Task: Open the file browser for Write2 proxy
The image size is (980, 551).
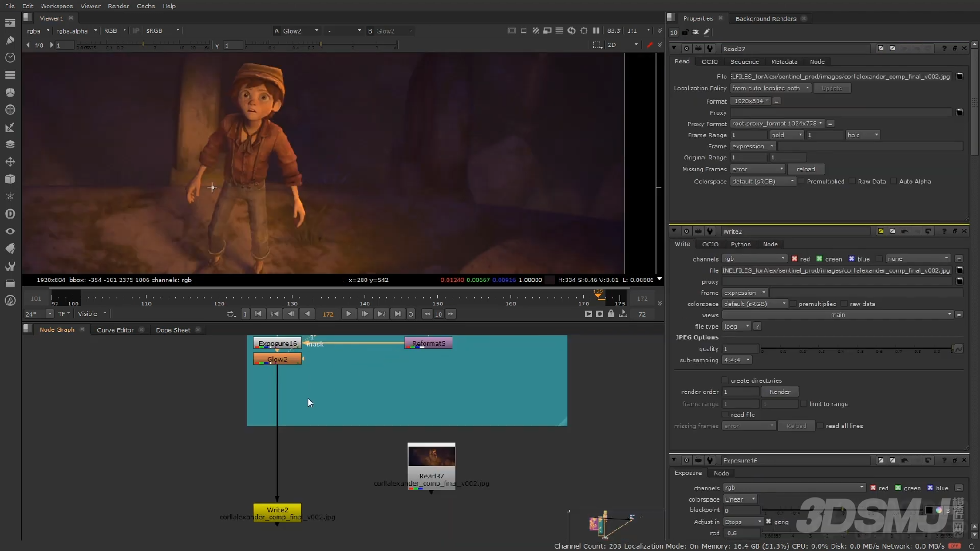Action: [959, 281]
